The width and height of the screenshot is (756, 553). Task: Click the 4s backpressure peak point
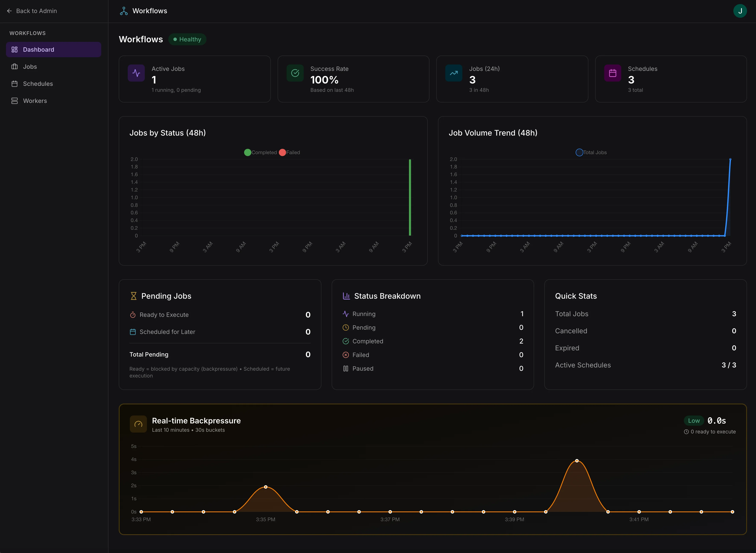click(x=577, y=461)
